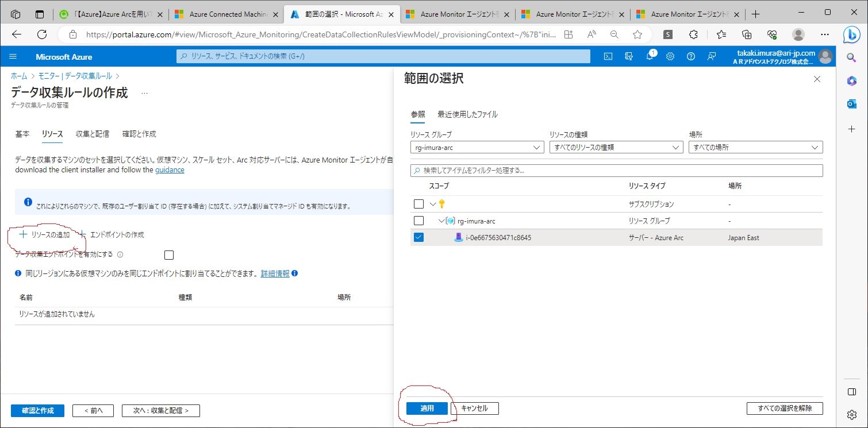Click the account avatar in Azure header
Viewport: 868px width, 428px height.
click(x=825, y=56)
